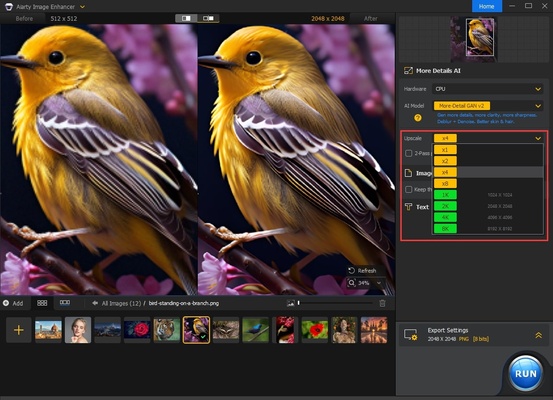Select x1 upscale option

tap(445, 150)
